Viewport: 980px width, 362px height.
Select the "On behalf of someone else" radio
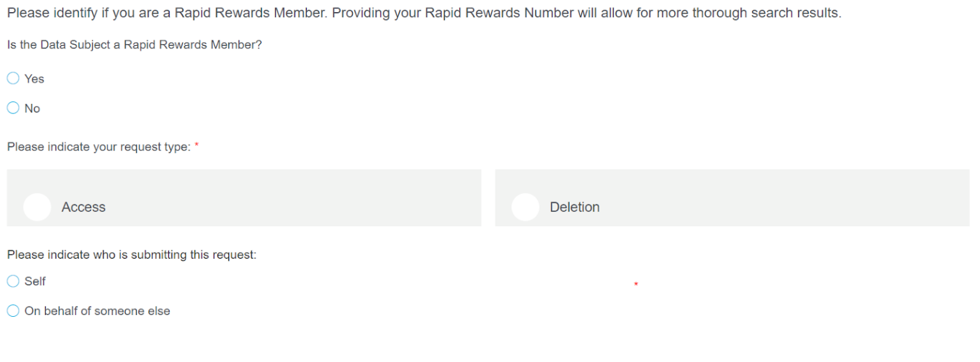point(13,311)
